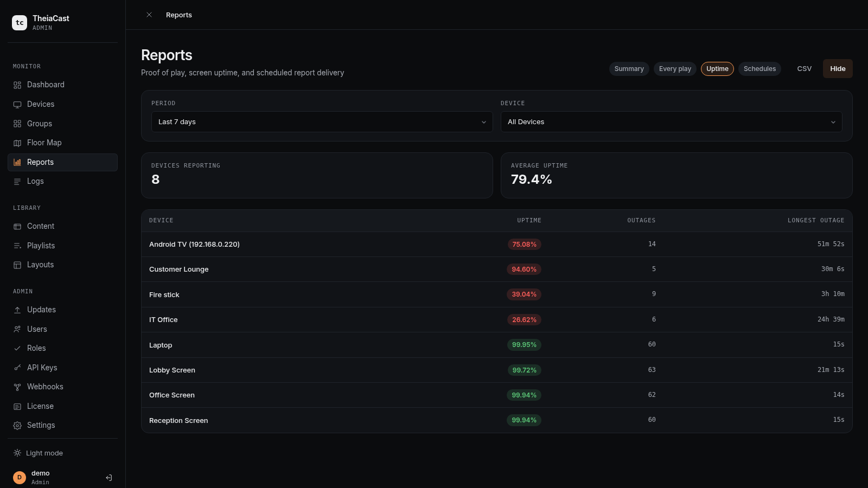
Task: Click the Customer Lounge device name
Action: tap(179, 269)
